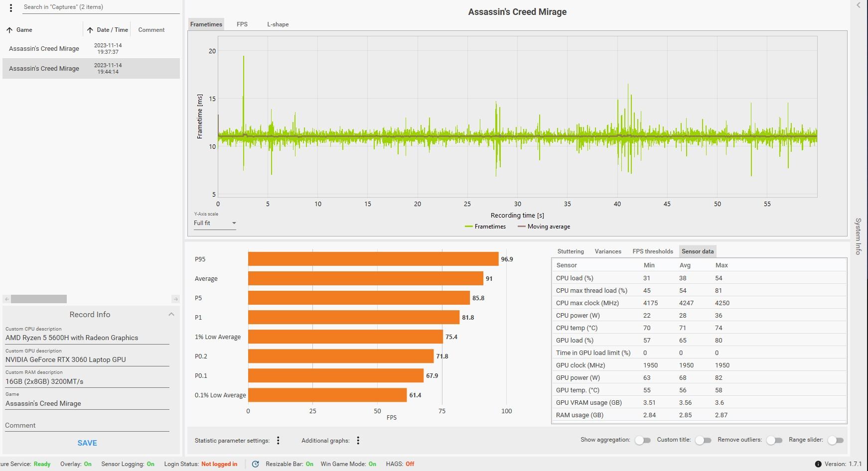Click the Time in GPU load limit (%) row
The width and height of the screenshot is (868, 471).
click(x=699, y=353)
